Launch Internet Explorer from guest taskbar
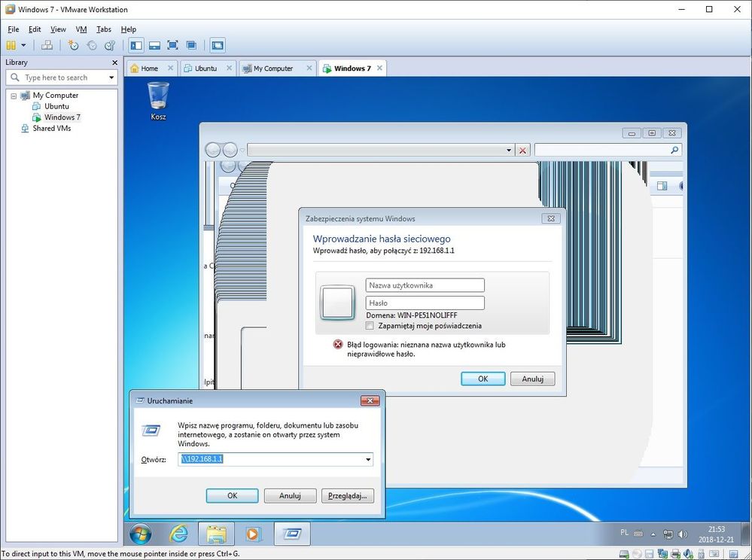The image size is (752, 560). (x=178, y=534)
